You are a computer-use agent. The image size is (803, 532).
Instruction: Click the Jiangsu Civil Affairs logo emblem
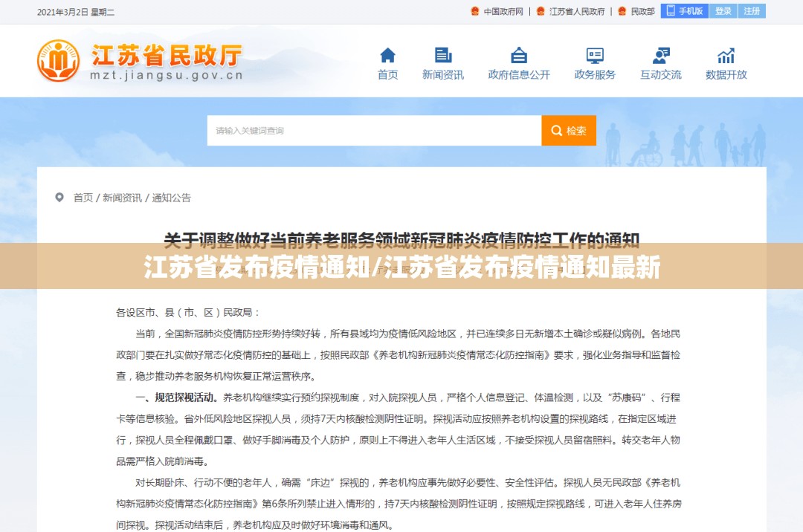(x=59, y=61)
